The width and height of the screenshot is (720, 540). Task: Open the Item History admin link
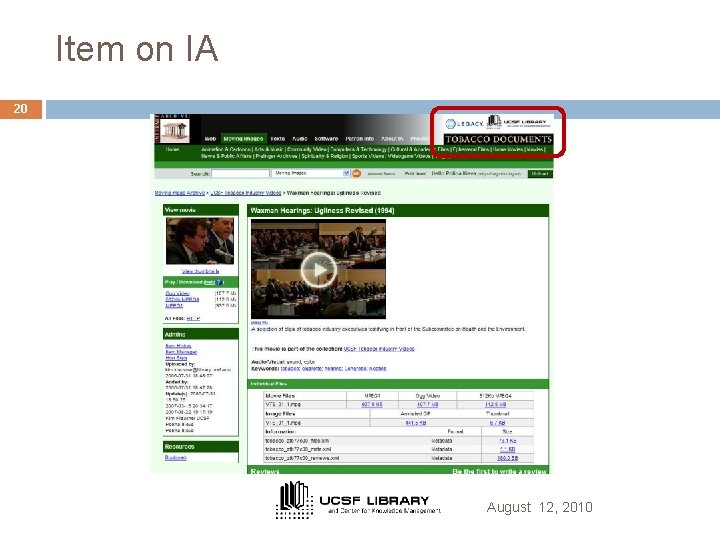(x=178, y=346)
